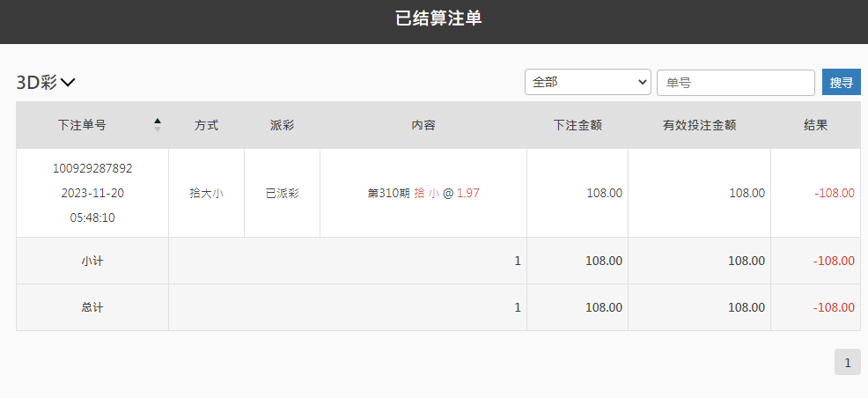The height and width of the screenshot is (398, 868).
Task: Click the 总计 total row label
Action: pyautogui.click(x=92, y=307)
